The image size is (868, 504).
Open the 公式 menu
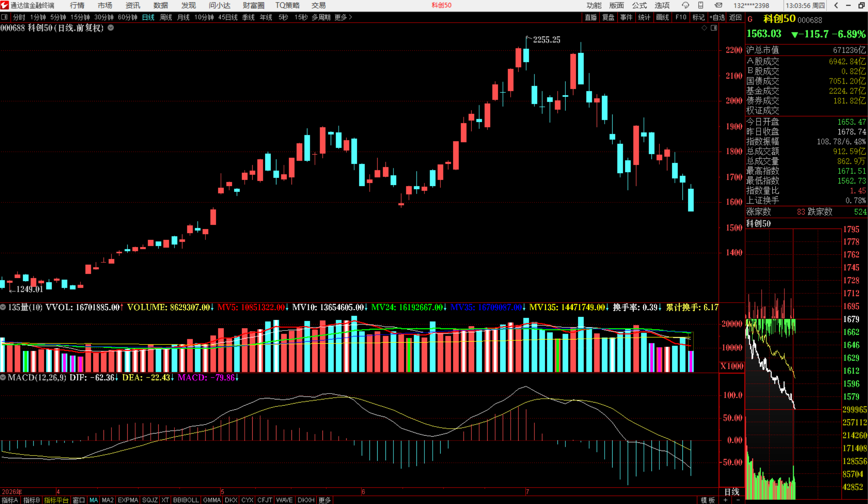point(639,5)
